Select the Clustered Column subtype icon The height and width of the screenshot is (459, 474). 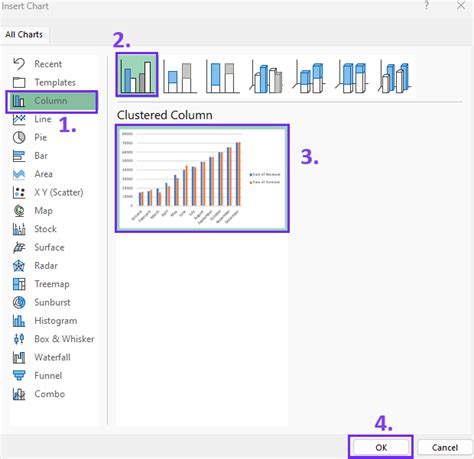(137, 75)
